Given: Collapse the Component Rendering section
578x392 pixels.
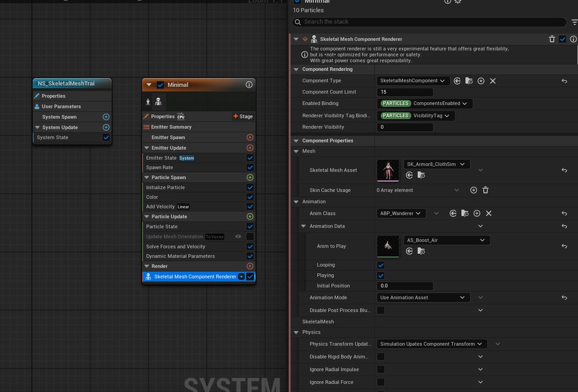Looking at the screenshot, I should tap(295, 69).
